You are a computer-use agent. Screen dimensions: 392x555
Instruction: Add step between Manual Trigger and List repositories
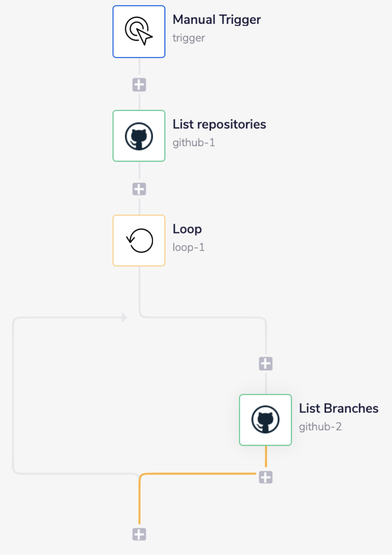click(x=139, y=85)
